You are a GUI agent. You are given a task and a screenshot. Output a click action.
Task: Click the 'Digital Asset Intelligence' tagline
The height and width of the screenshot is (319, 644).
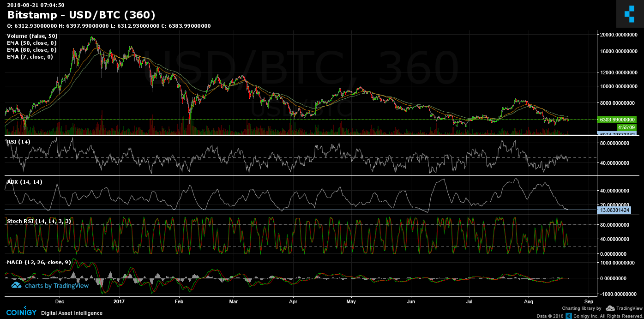tap(72, 313)
